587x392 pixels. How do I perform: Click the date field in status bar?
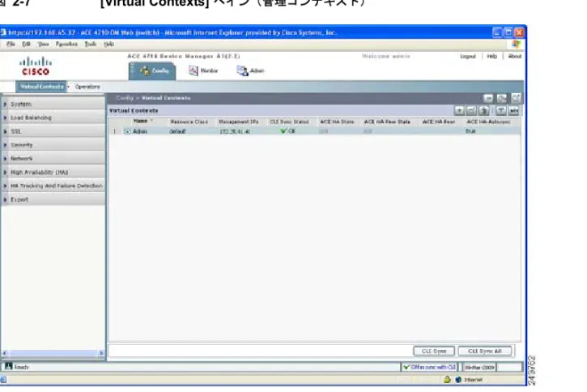479,367
